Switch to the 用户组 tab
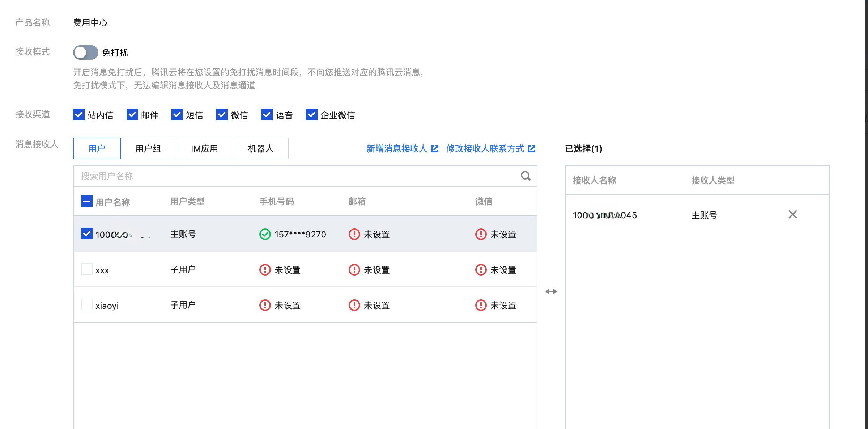868x429 pixels. coord(148,149)
